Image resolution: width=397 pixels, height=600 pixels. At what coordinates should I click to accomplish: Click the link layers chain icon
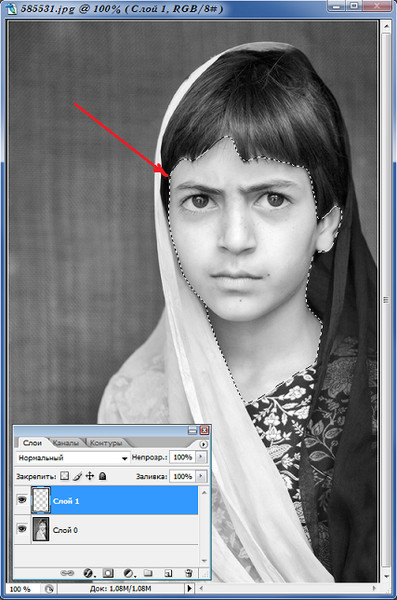click(67, 573)
